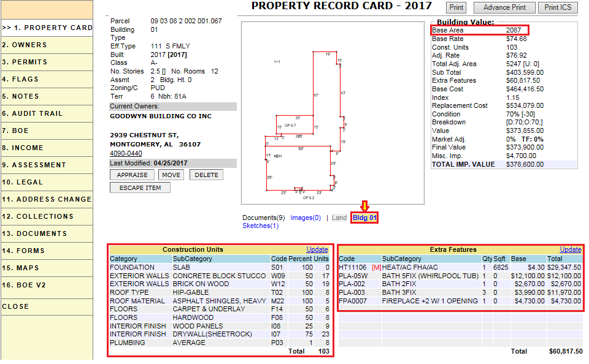
Task: Open the Sketches(1) link
Action: [260, 226]
